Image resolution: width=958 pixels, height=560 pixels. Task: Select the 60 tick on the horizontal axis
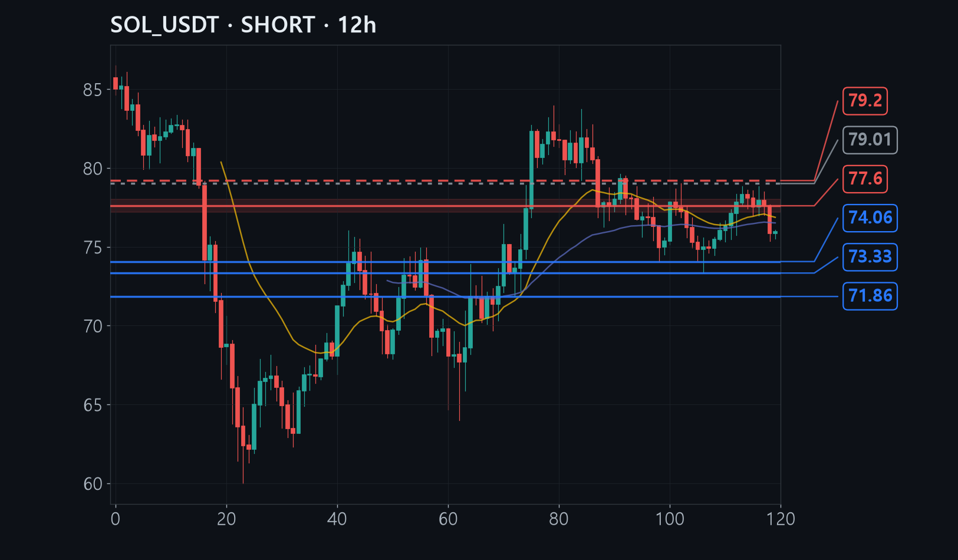pyautogui.click(x=448, y=519)
